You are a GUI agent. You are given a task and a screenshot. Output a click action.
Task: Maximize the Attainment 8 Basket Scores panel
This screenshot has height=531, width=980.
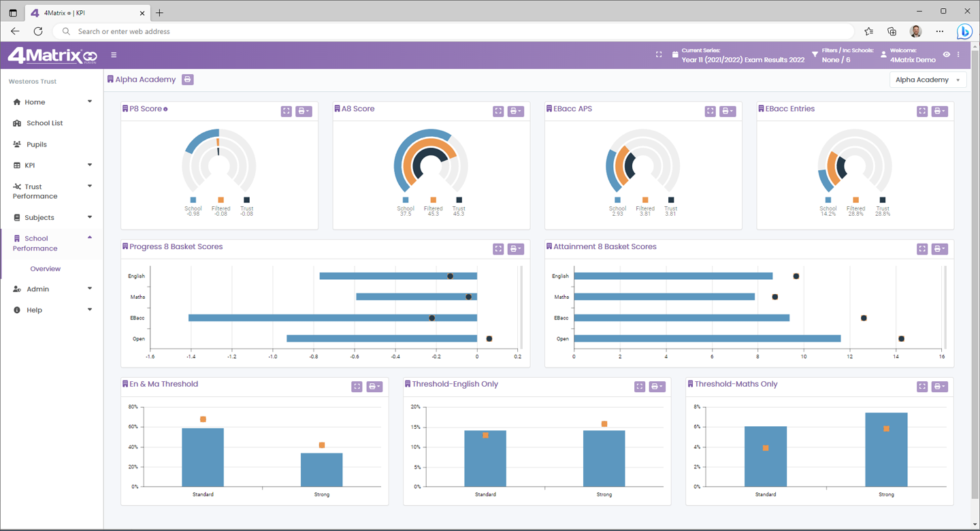[922, 249]
